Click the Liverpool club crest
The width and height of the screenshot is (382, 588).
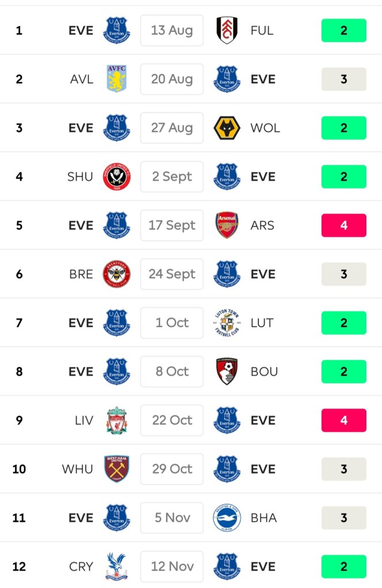117,420
